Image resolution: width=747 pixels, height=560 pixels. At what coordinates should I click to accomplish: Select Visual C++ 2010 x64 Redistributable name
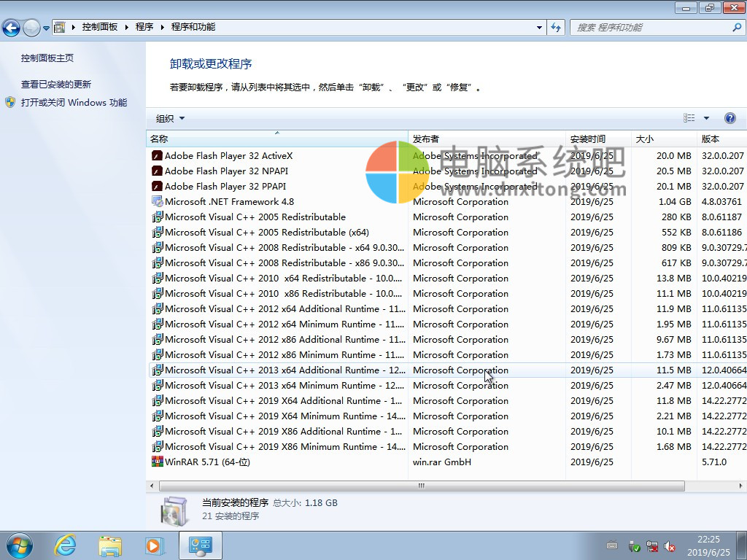point(284,278)
